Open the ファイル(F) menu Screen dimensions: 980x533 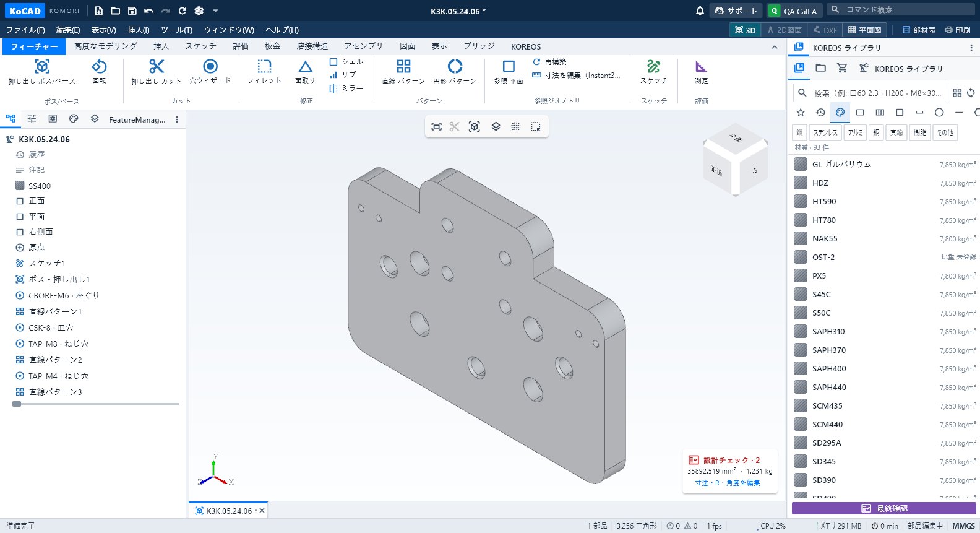point(25,30)
